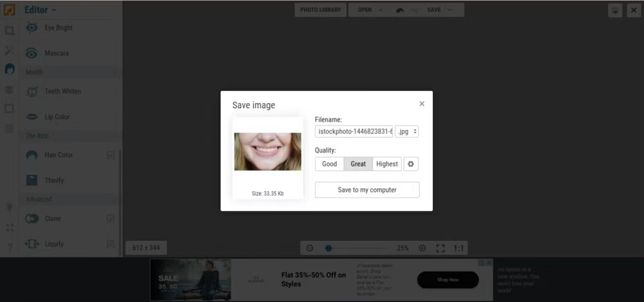Select the Thinify tool
Image resolution: width=644 pixels, height=302 pixels.
54,180
